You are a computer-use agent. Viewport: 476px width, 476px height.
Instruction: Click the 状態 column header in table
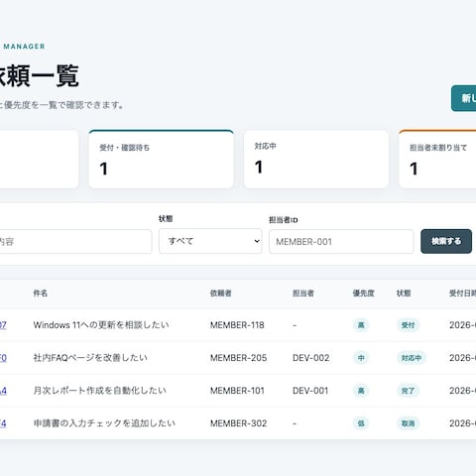pyautogui.click(x=404, y=294)
